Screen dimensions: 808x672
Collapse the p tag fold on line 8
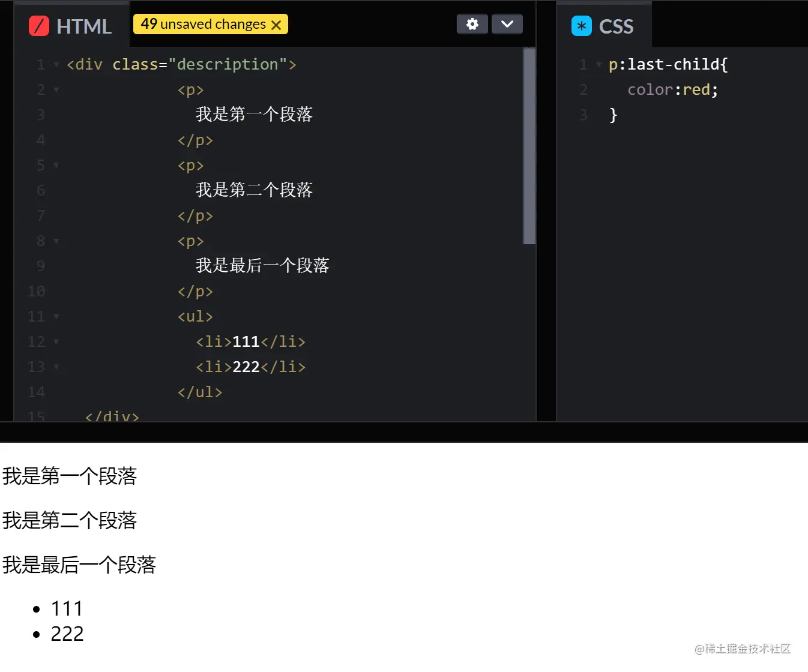(56, 241)
